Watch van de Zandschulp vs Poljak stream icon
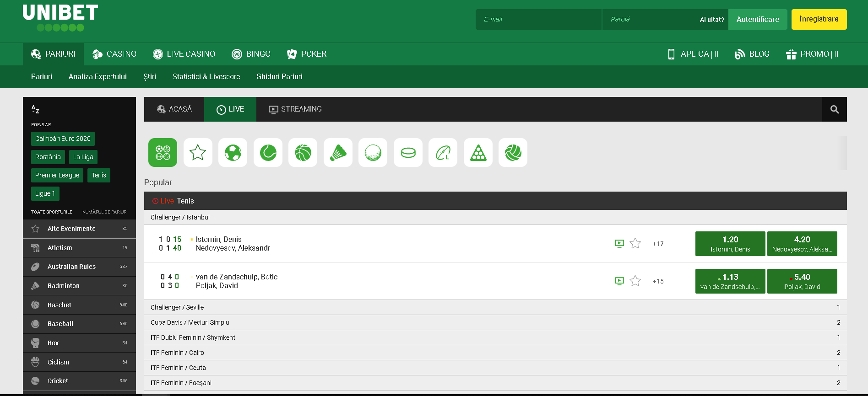 coord(619,281)
